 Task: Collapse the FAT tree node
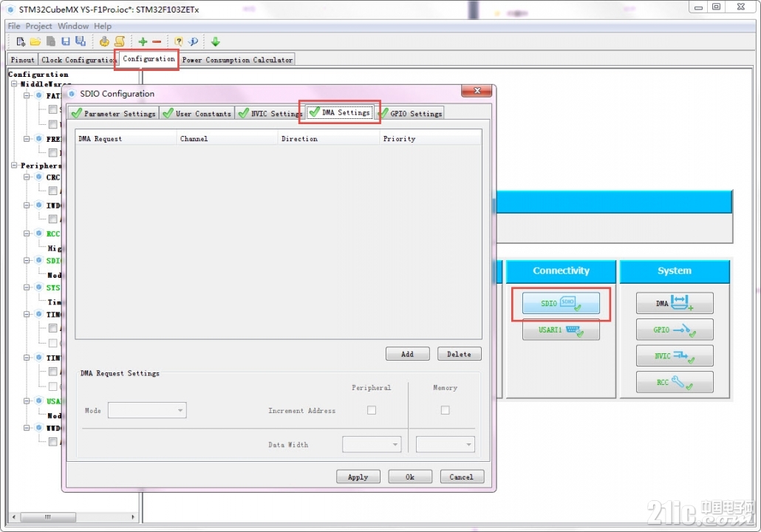coord(27,95)
